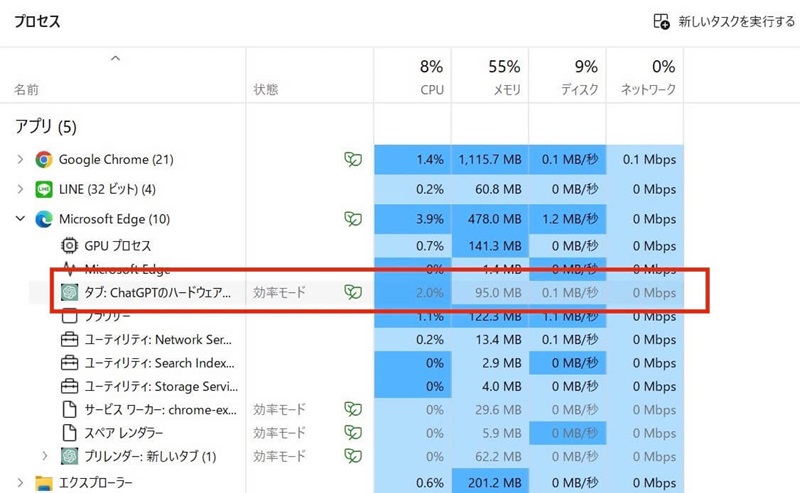Click the プリレンダー ChatGPT icon

[x=69, y=456]
